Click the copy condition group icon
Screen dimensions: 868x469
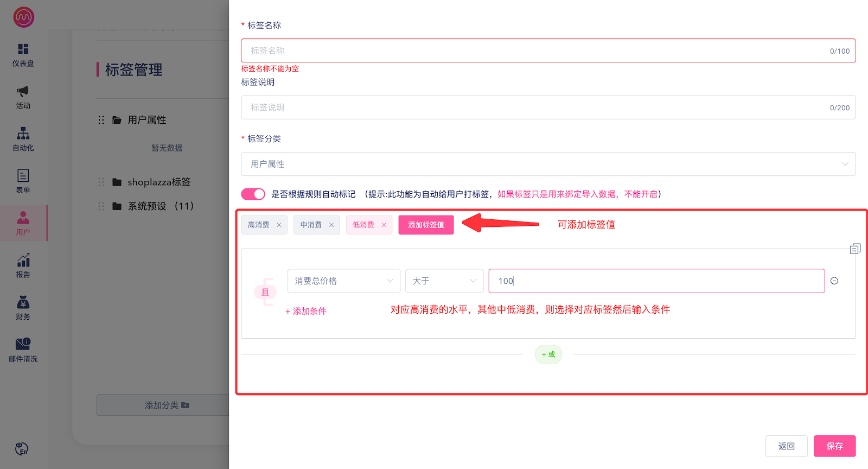tap(855, 249)
